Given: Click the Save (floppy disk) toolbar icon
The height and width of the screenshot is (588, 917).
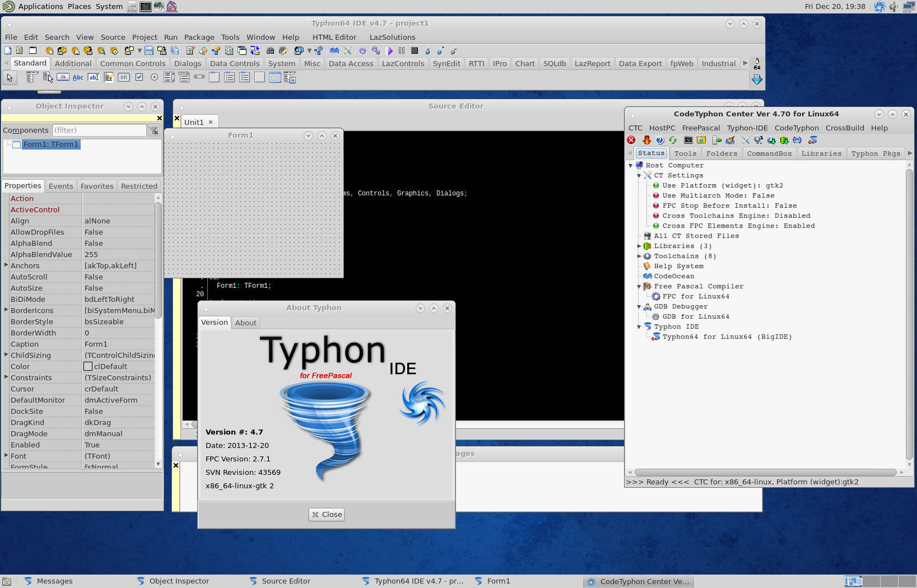Looking at the screenshot, I should click(149, 50).
